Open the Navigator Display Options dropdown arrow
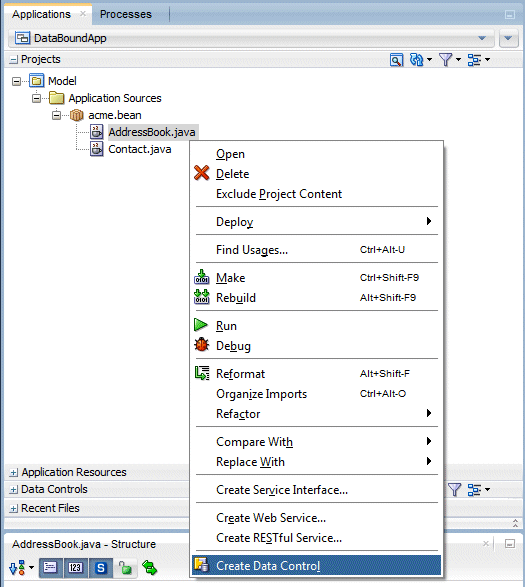Screen dimensions: 525x587 tap(487, 60)
